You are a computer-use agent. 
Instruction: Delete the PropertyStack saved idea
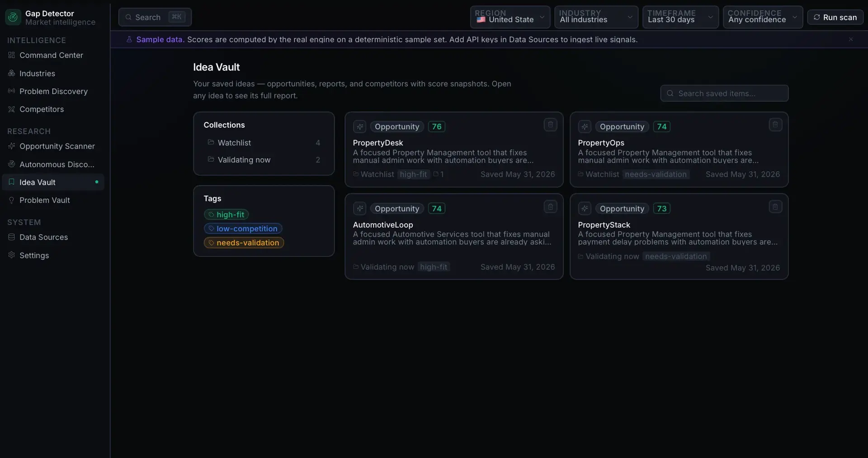(775, 207)
